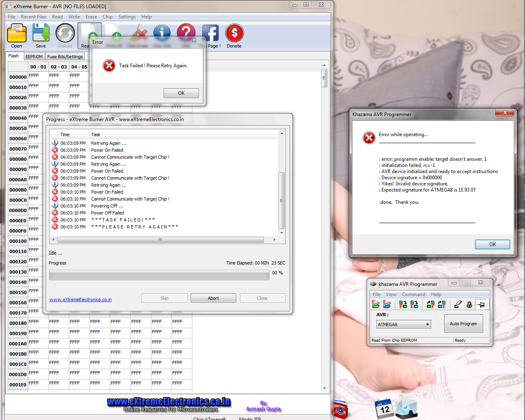
Task: Load Flash file icon in khazama toolbar
Action: (376, 304)
